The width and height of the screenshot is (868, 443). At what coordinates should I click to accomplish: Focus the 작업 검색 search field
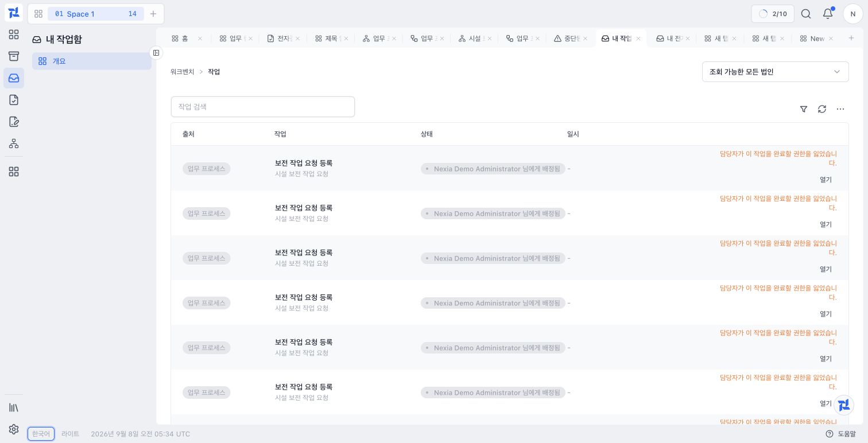pyautogui.click(x=263, y=107)
